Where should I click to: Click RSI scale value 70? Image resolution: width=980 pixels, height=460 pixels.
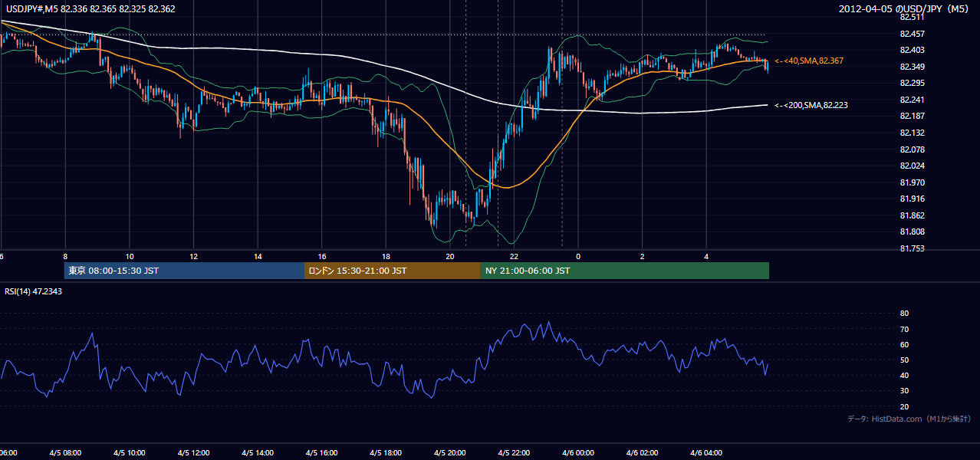[x=905, y=329]
